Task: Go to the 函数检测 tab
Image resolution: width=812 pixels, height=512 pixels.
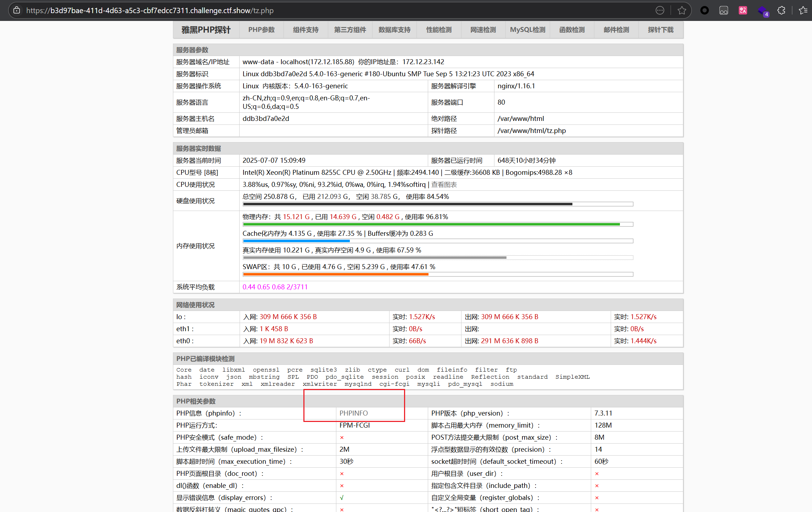Action: pos(572,30)
